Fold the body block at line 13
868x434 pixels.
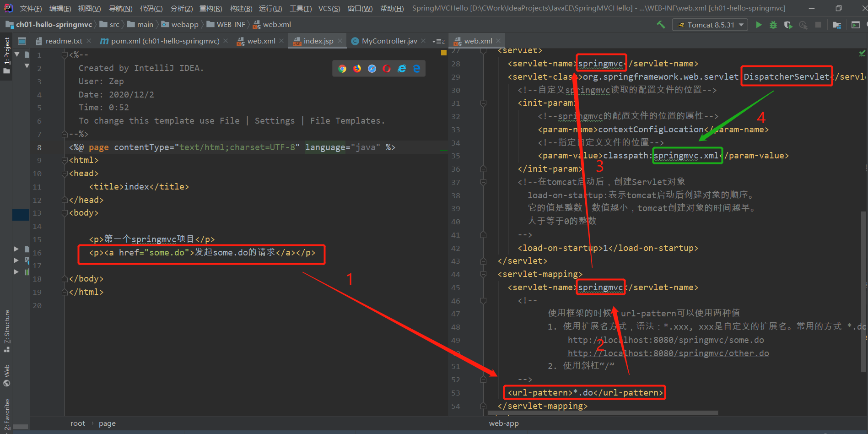coord(65,213)
